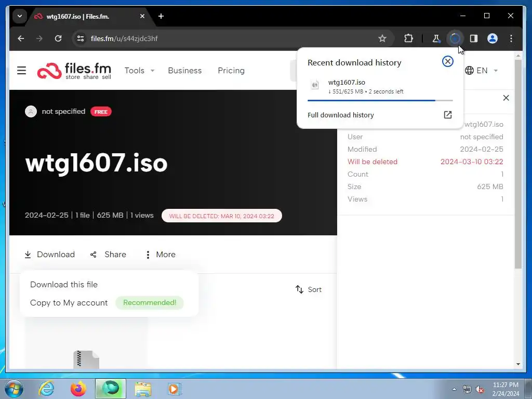532x399 pixels.
Task: Click the Size 625 MB value
Action: pos(490,187)
